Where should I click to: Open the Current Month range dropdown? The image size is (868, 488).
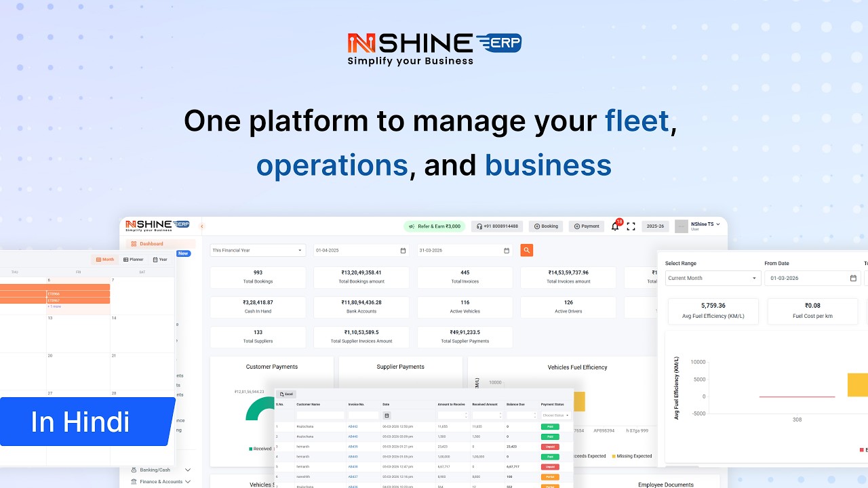713,278
